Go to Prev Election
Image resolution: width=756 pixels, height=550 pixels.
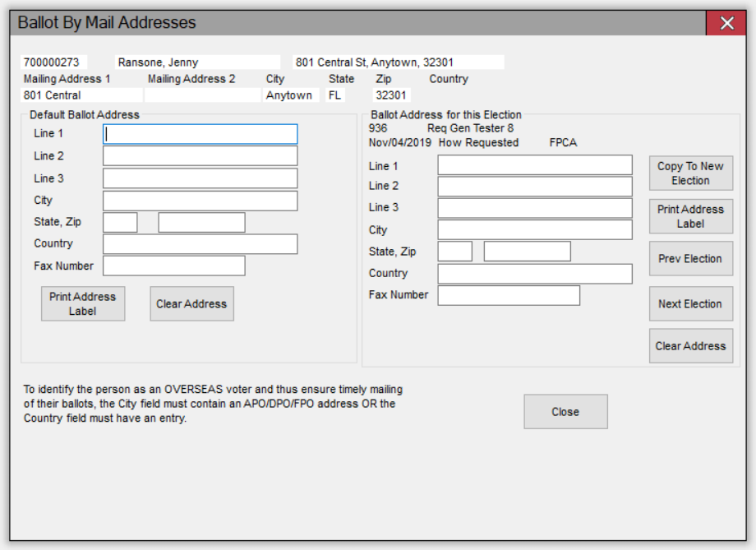pos(691,259)
